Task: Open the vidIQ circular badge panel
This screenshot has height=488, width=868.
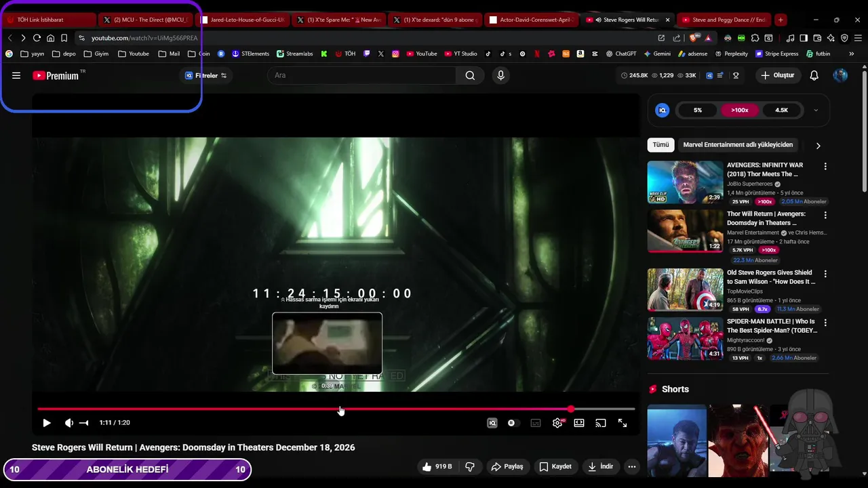Action: pyautogui.click(x=663, y=110)
